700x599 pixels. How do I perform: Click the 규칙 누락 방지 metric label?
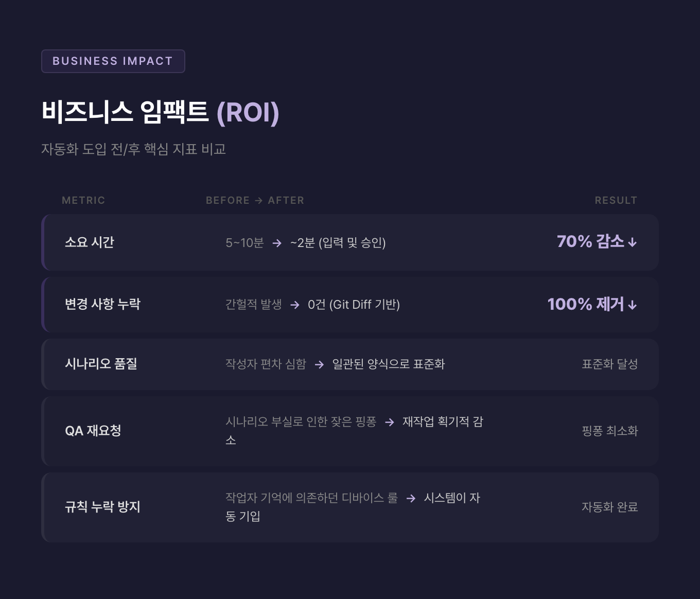[102, 507]
